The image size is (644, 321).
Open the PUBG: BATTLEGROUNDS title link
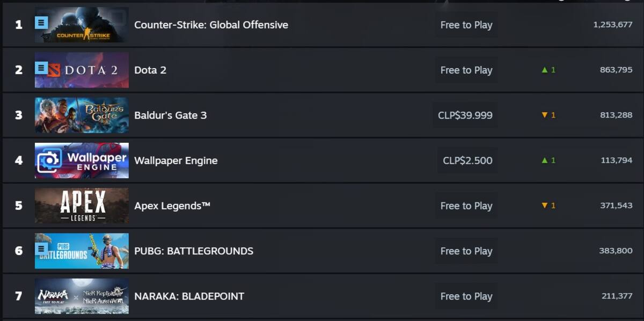tap(194, 251)
